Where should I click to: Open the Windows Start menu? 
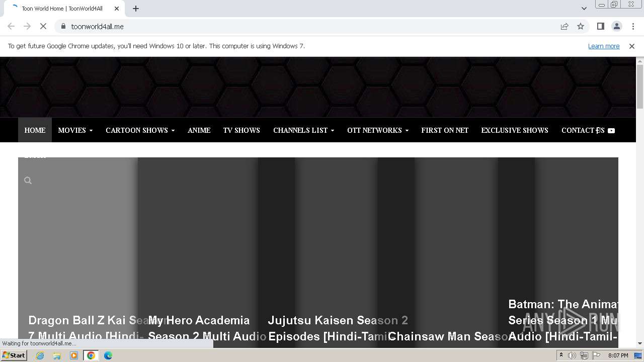14,355
